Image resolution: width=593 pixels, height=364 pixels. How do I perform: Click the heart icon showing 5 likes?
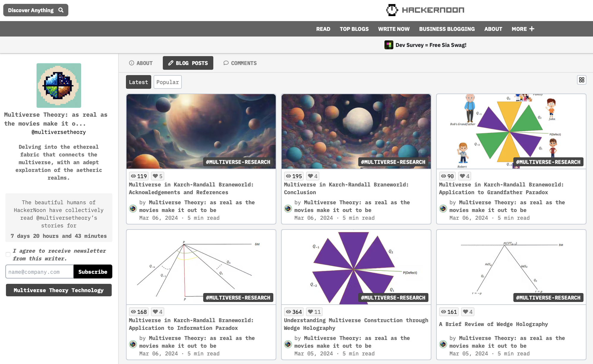click(x=155, y=176)
